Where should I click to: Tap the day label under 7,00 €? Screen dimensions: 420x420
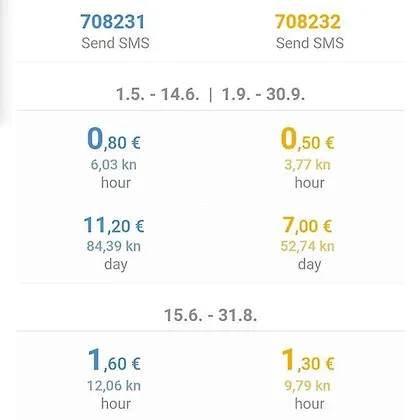pos(310,265)
